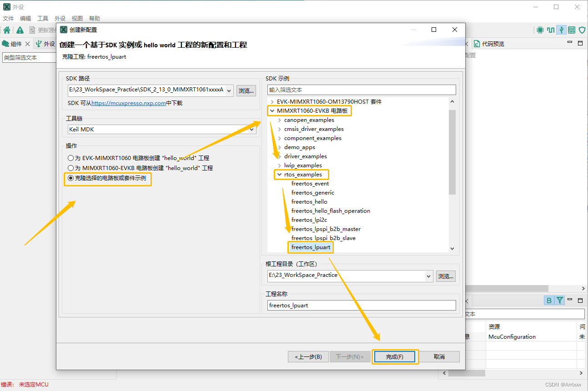Minimize the 代码预览 panel
588x391 pixels.
(x=570, y=42)
